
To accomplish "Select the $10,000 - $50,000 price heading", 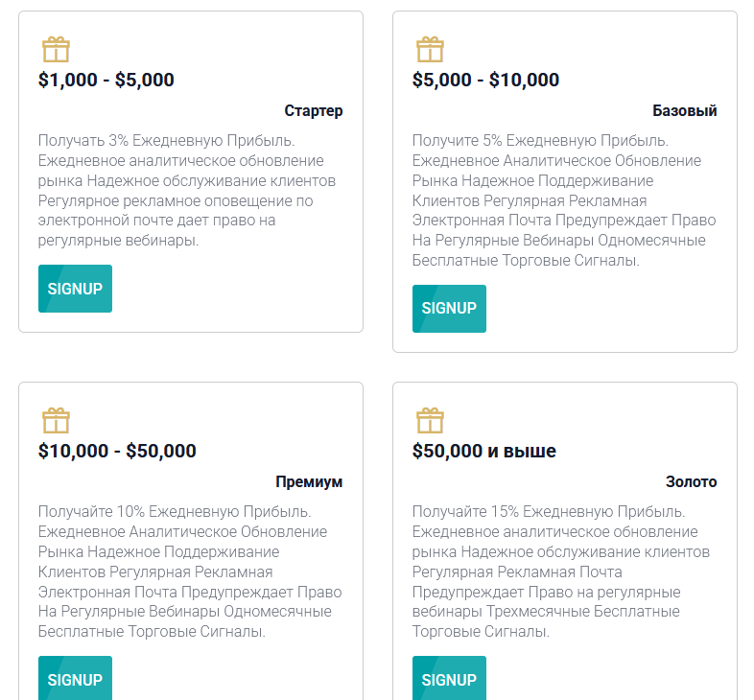I will (x=117, y=451).
